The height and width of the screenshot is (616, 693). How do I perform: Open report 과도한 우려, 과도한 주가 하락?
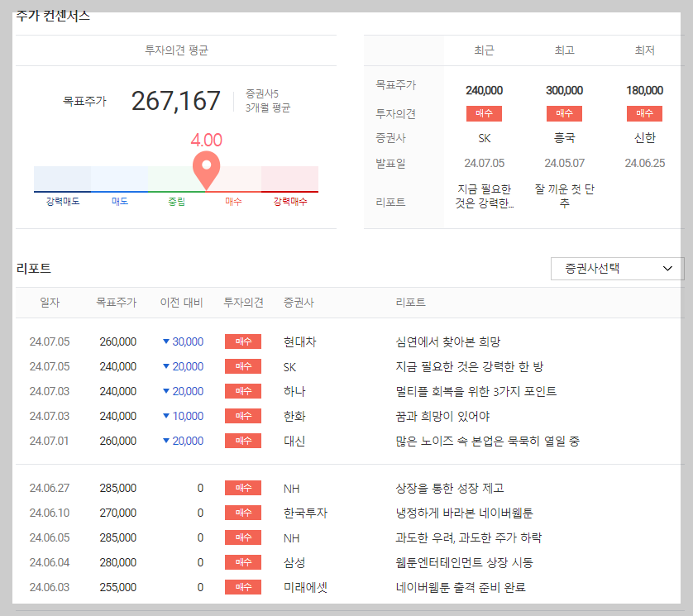(x=469, y=537)
